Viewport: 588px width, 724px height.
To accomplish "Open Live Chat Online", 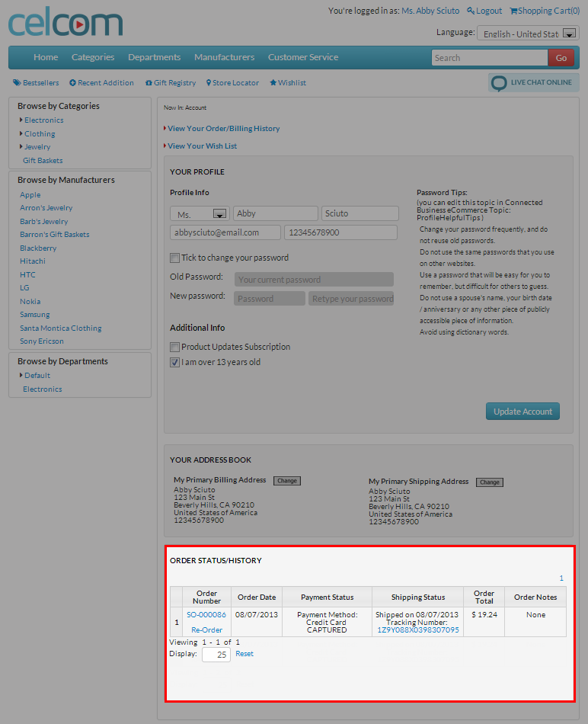I will [533, 82].
